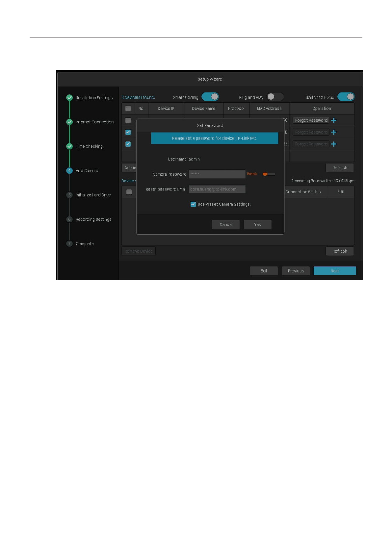This screenshot has width=392, height=554.
Task: Click the Initialize Hard Drive step 5 icon
Action: (x=69, y=195)
